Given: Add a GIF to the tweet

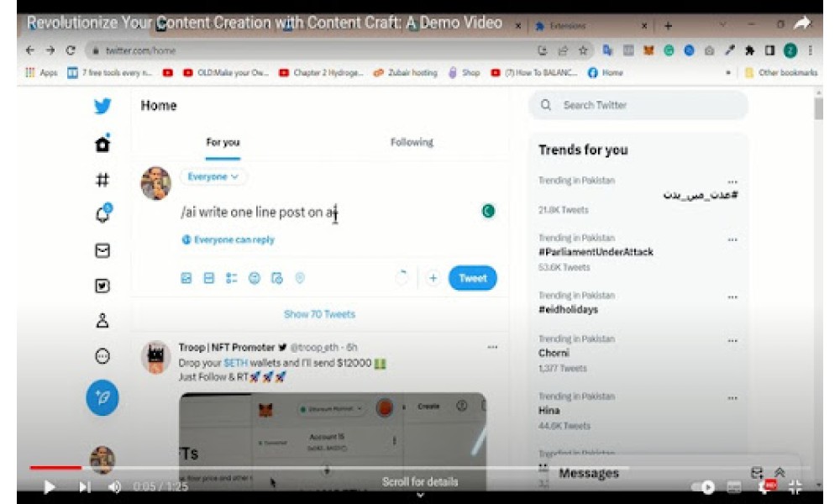Looking at the screenshot, I should 209,278.
